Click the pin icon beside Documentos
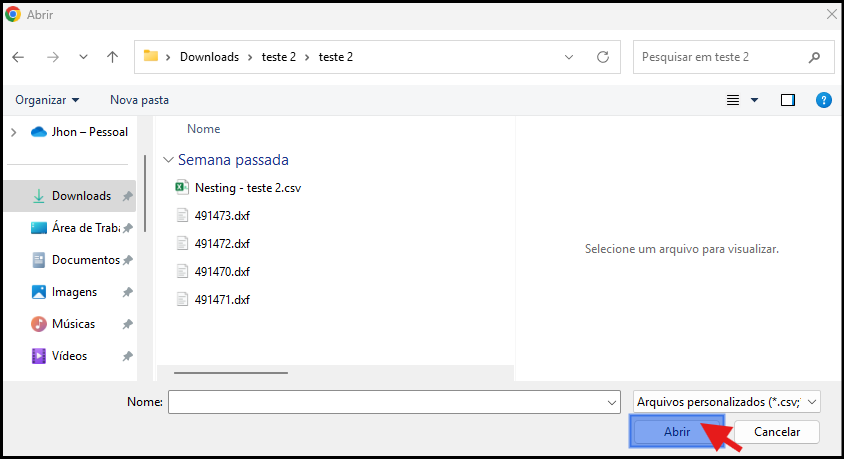The height and width of the screenshot is (459, 844). (x=127, y=260)
